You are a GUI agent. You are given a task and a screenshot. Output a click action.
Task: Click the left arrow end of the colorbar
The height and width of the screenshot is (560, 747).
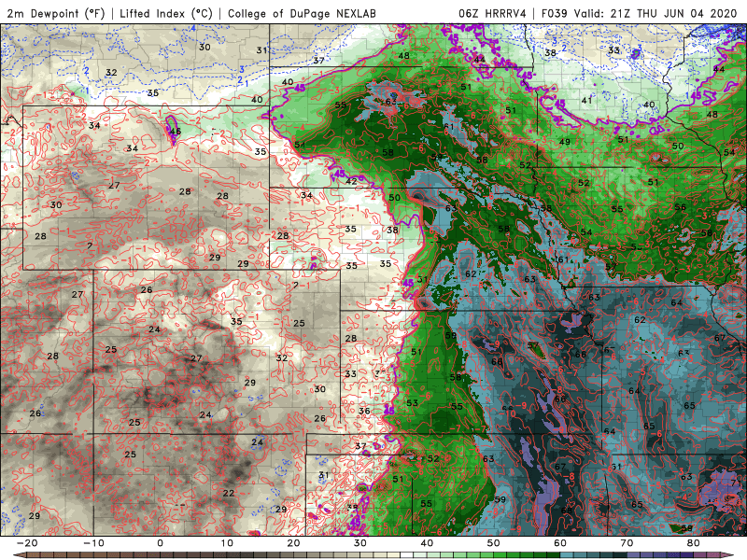tap(18, 555)
